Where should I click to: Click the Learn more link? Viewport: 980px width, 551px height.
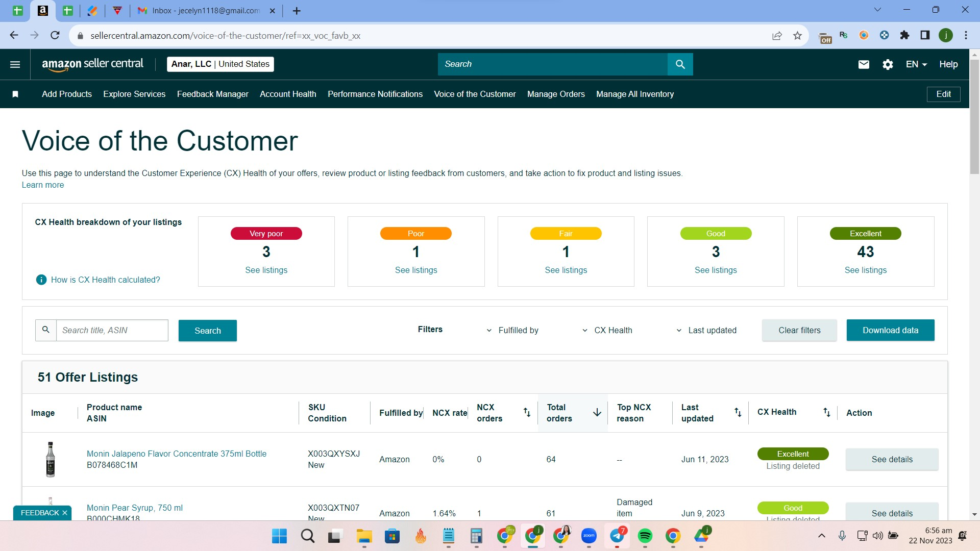click(43, 185)
